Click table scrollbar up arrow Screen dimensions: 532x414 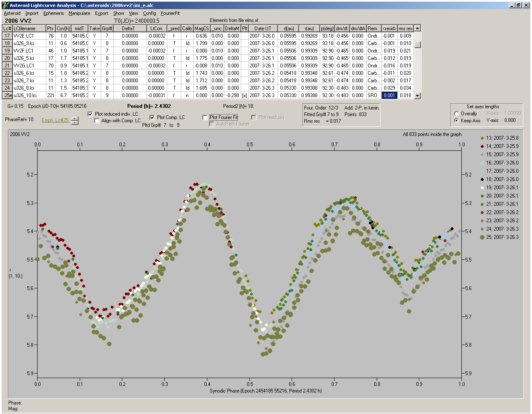click(418, 28)
